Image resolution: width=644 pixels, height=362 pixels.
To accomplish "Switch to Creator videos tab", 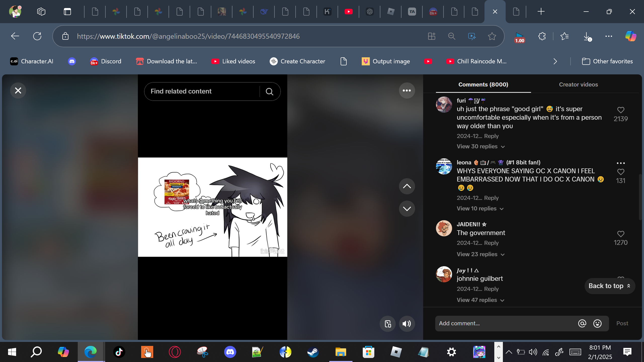I will click(578, 85).
